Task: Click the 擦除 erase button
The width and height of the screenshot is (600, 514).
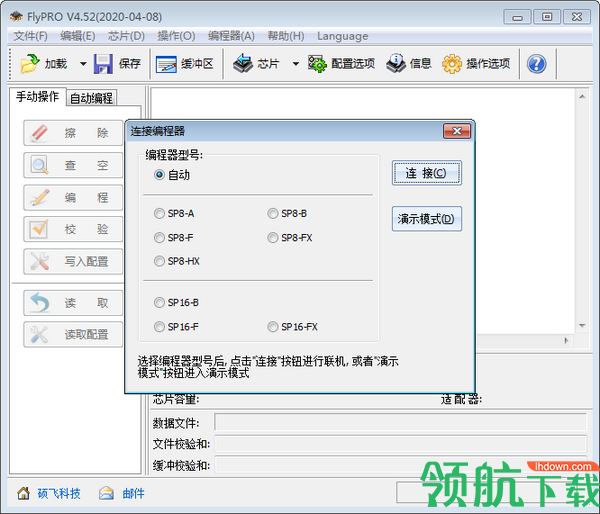Action: (x=73, y=133)
